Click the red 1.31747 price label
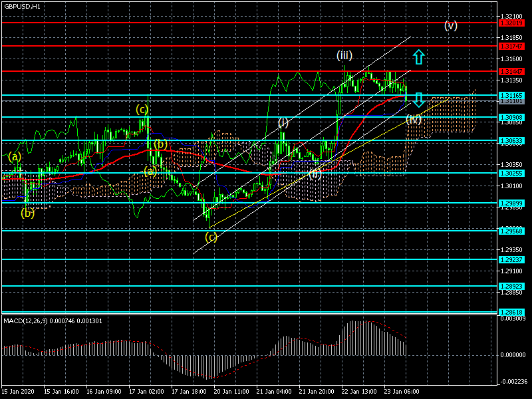 pyautogui.click(x=511, y=46)
